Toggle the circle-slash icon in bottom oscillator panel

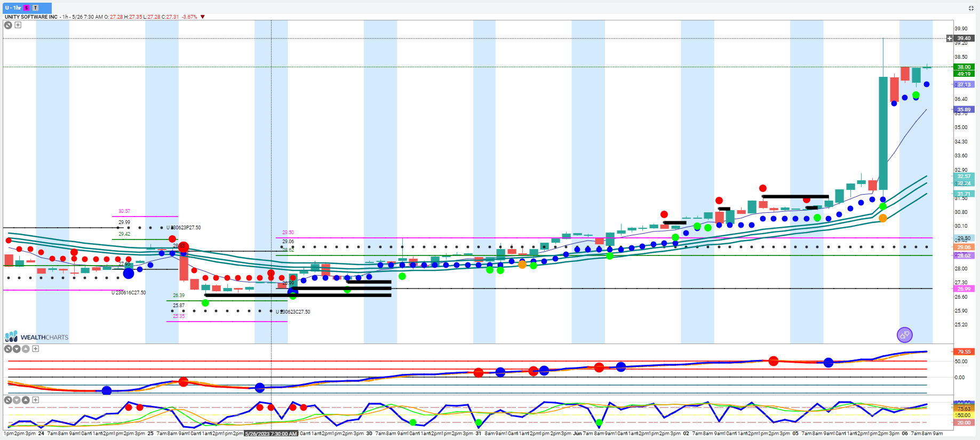point(8,400)
